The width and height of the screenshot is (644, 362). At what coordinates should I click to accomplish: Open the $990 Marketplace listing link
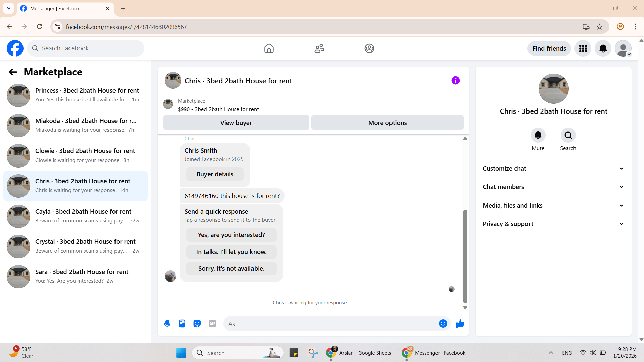[x=218, y=109]
